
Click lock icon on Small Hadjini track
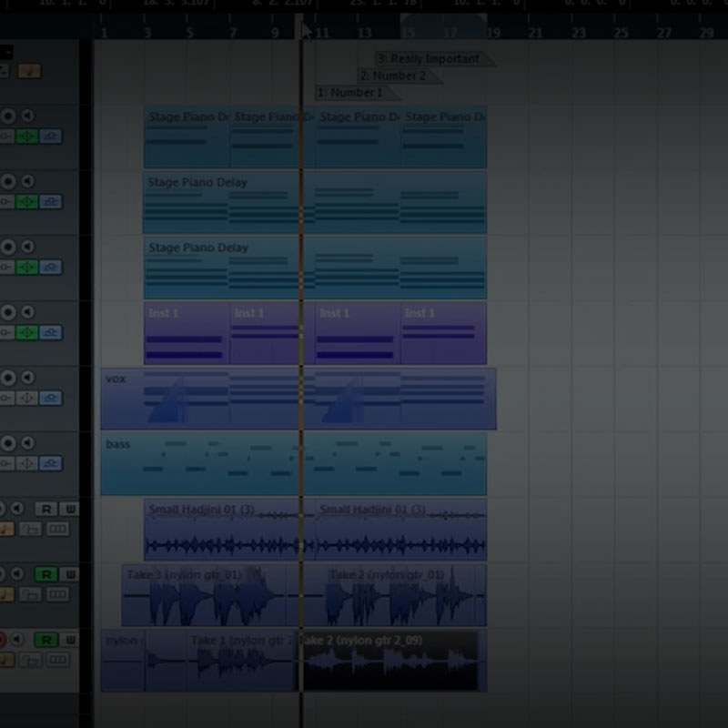coord(30,529)
